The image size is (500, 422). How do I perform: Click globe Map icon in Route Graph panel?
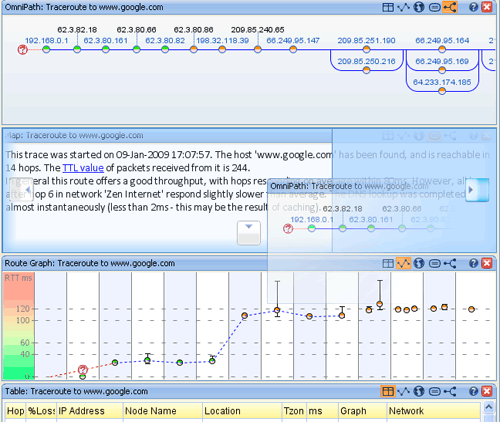tap(419, 263)
